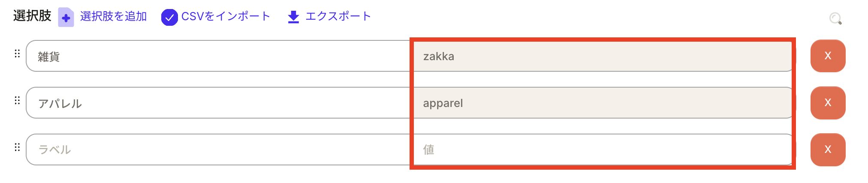Click the export download arrow icon

[293, 17]
